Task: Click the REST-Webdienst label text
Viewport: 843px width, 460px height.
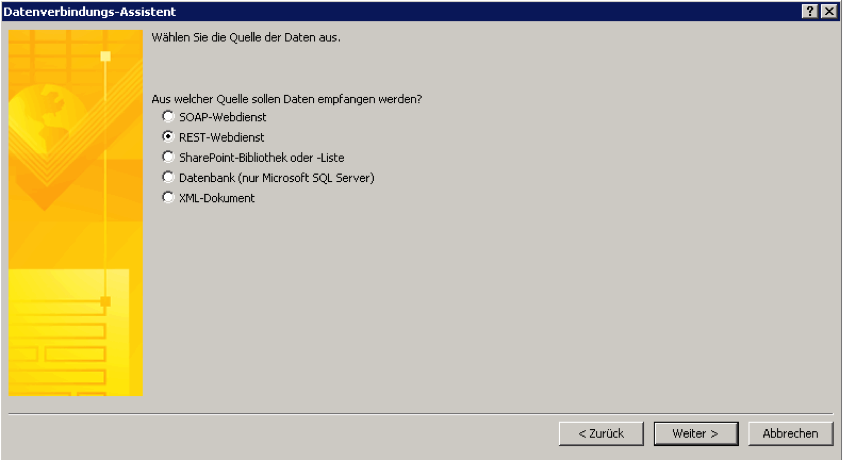Action: (222, 138)
